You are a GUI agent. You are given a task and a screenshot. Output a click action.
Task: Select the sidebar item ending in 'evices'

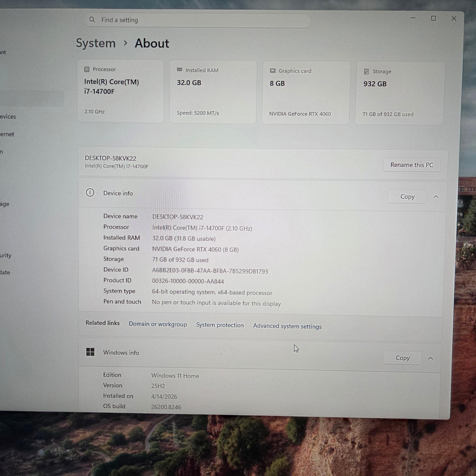click(x=8, y=116)
